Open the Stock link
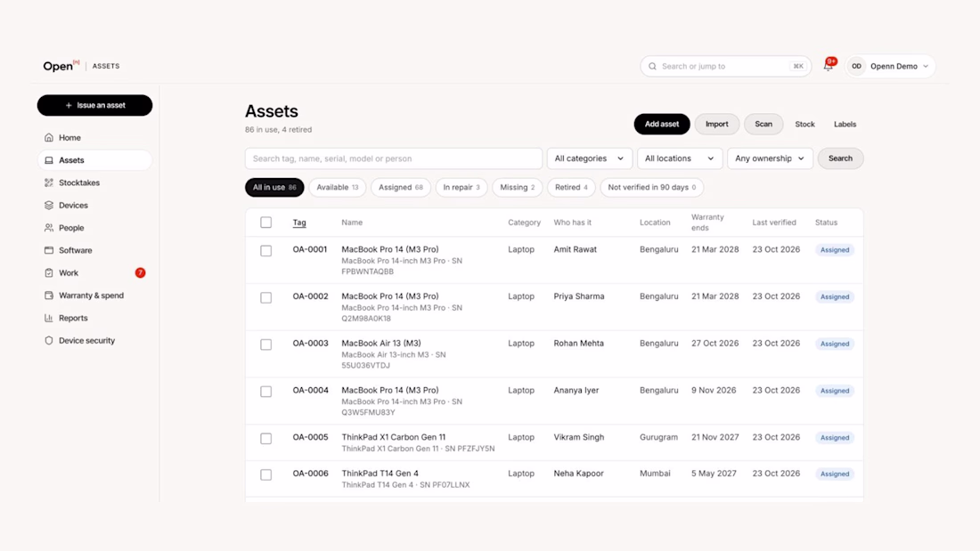Viewport: 980px width, 551px height. (x=805, y=125)
